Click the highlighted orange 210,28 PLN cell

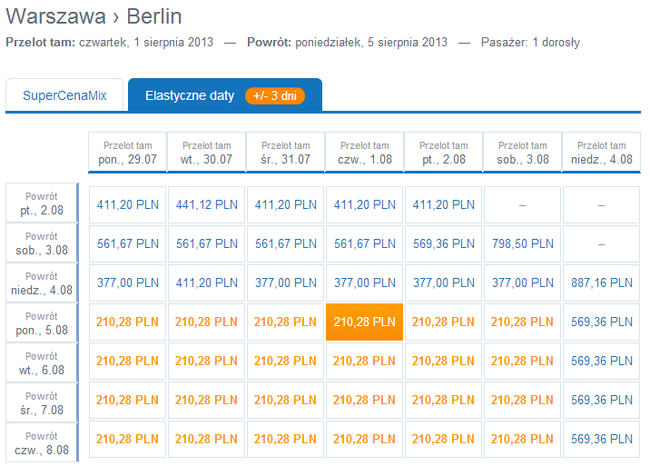tap(364, 321)
